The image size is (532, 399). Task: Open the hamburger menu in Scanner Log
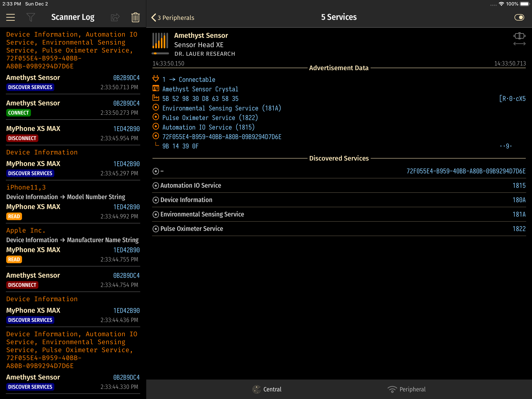[x=10, y=17]
